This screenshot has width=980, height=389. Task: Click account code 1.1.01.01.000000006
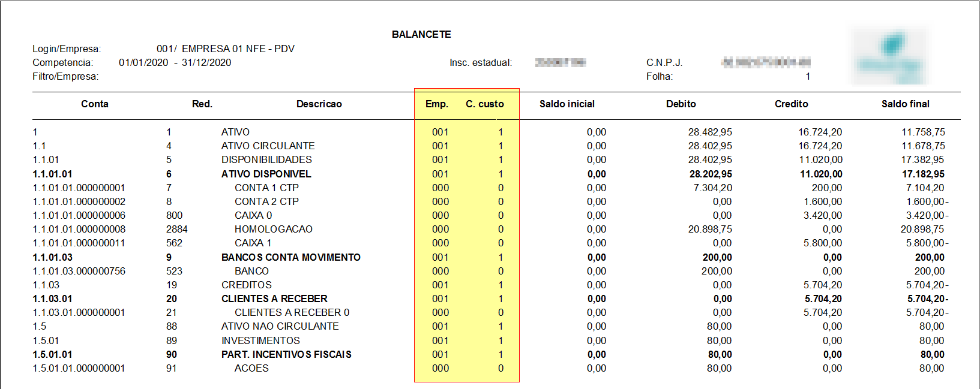(79, 215)
